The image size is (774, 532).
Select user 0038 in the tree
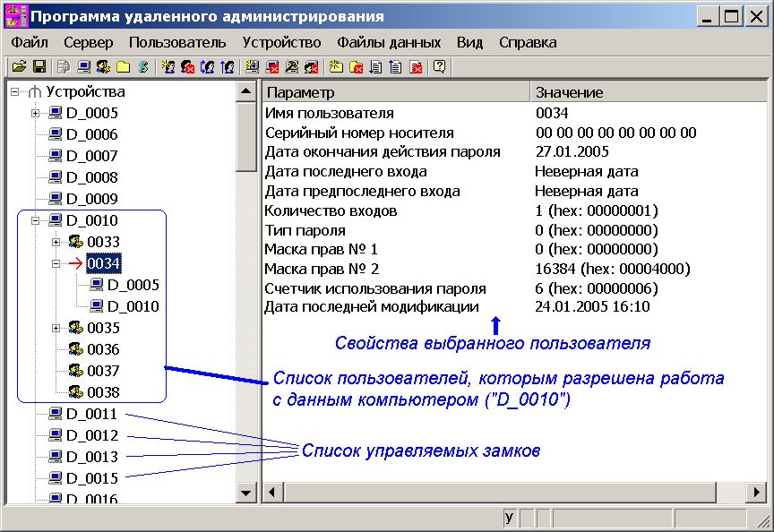[103, 392]
